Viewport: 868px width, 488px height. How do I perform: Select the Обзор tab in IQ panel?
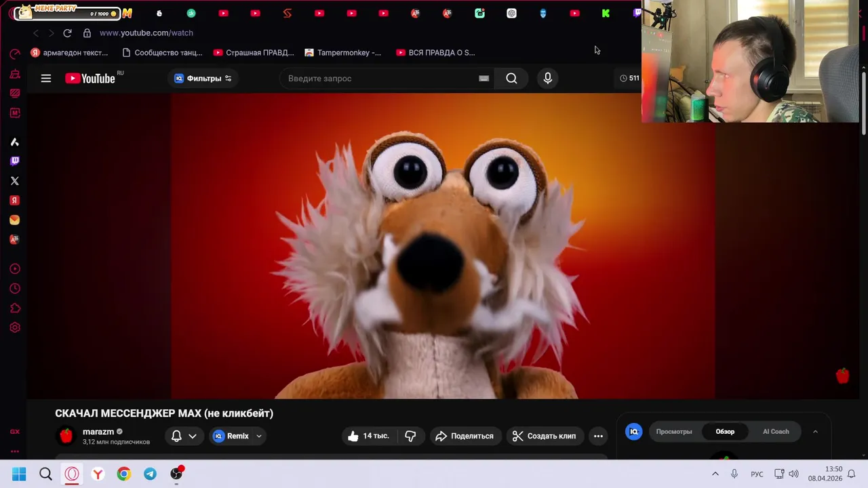click(725, 432)
